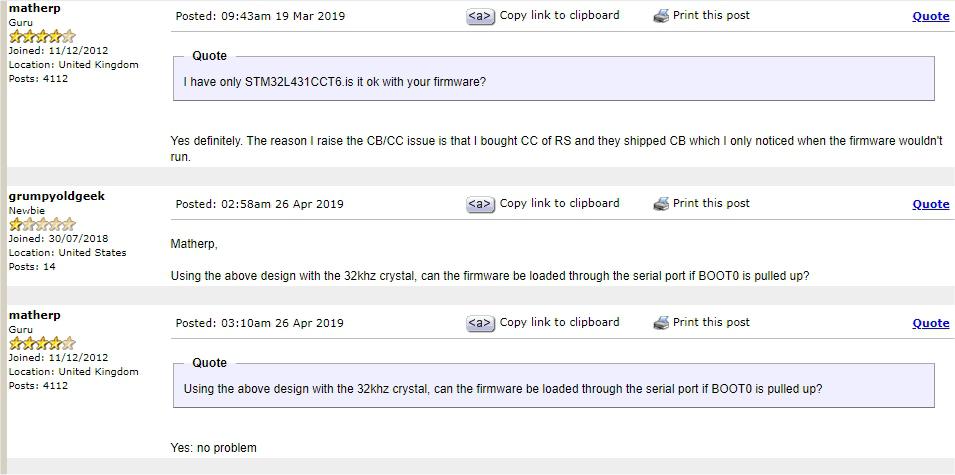Copy link to clipboard for the 03:10am post

559,322
